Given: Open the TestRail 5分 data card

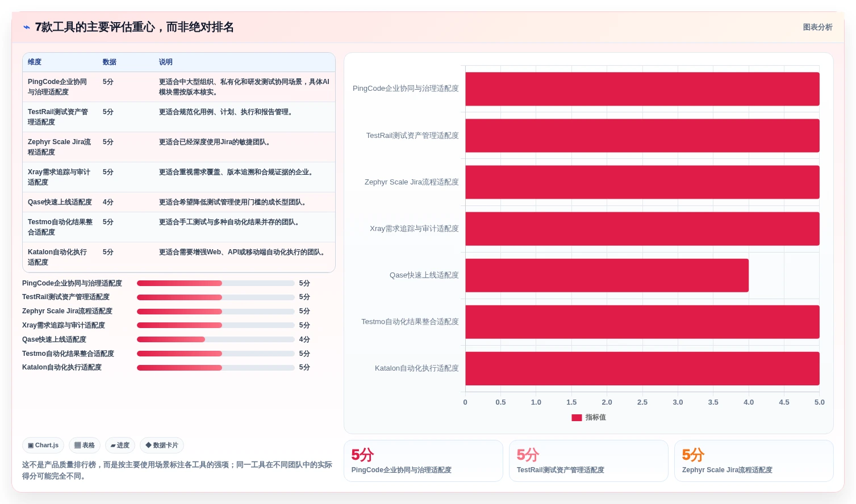Looking at the screenshot, I should [x=588, y=461].
